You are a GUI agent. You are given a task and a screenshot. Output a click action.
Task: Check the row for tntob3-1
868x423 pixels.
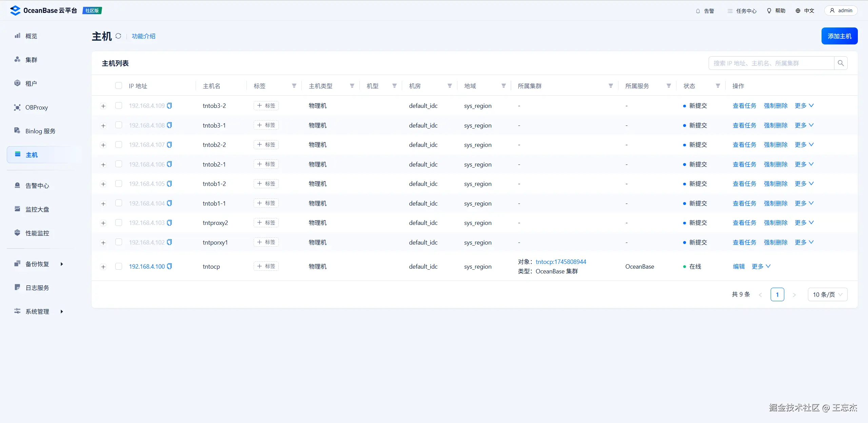tap(118, 125)
